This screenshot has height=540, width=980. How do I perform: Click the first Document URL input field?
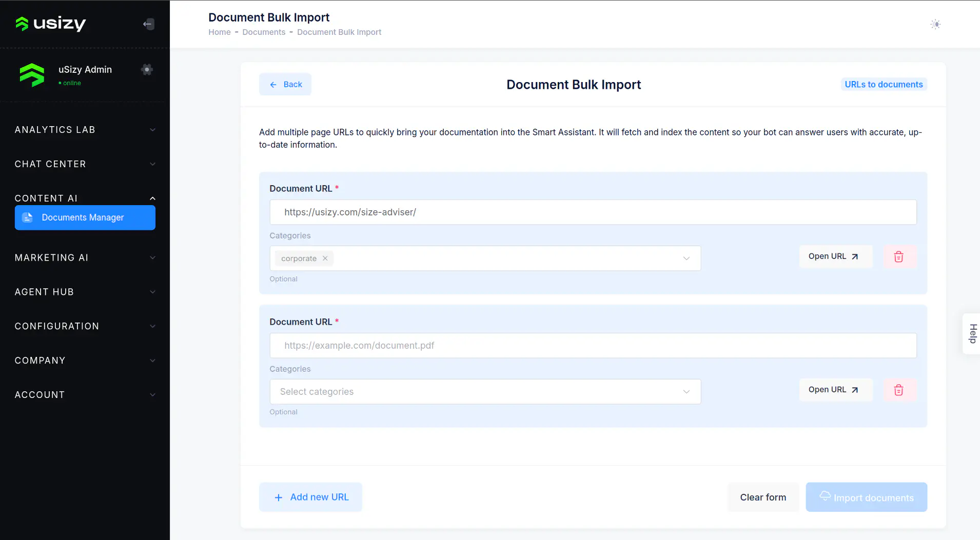tap(592, 212)
